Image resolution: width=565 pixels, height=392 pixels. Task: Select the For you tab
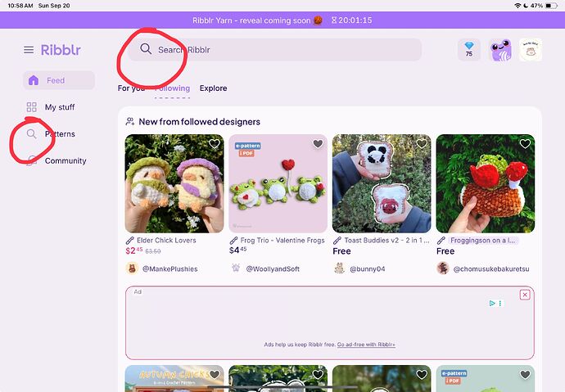click(131, 88)
